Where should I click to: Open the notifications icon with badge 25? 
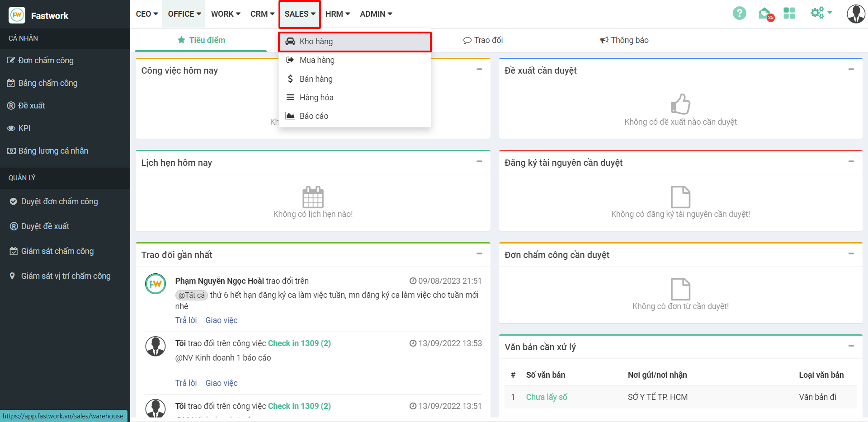pyautogui.click(x=765, y=14)
